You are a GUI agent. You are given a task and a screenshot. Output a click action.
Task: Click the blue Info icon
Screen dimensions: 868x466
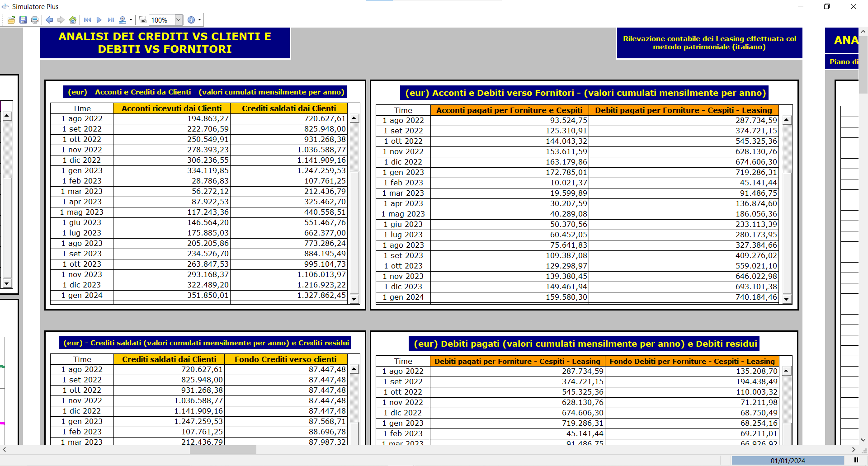coord(191,20)
